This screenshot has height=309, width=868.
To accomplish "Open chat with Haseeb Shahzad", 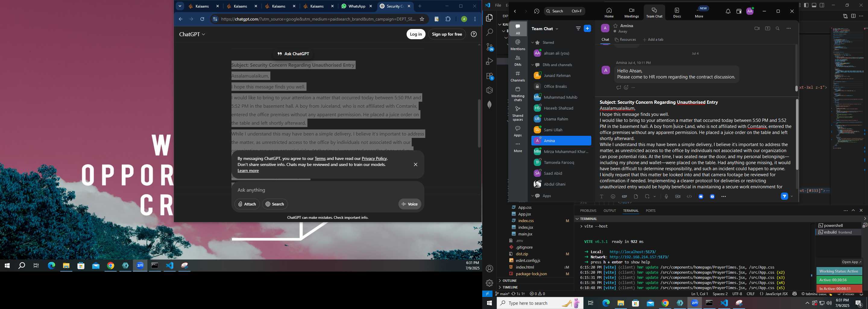I will [x=561, y=108].
